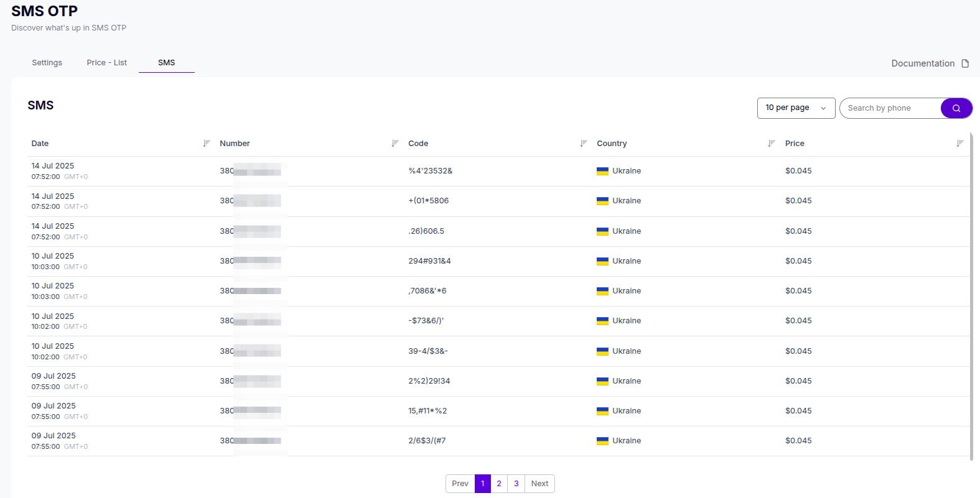Click the Prev pagination button
The height and width of the screenshot is (498, 980).
pyautogui.click(x=460, y=484)
